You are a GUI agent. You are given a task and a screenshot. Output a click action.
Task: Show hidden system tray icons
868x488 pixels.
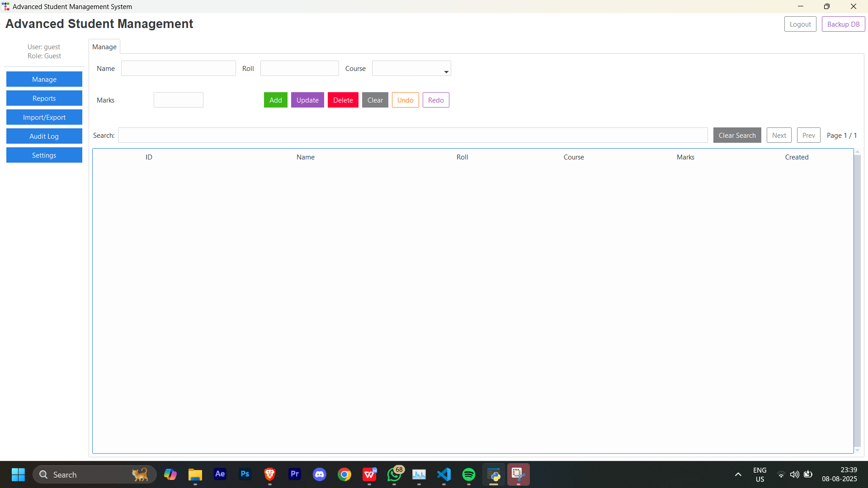pyautogui.click(x=738, y=474)
